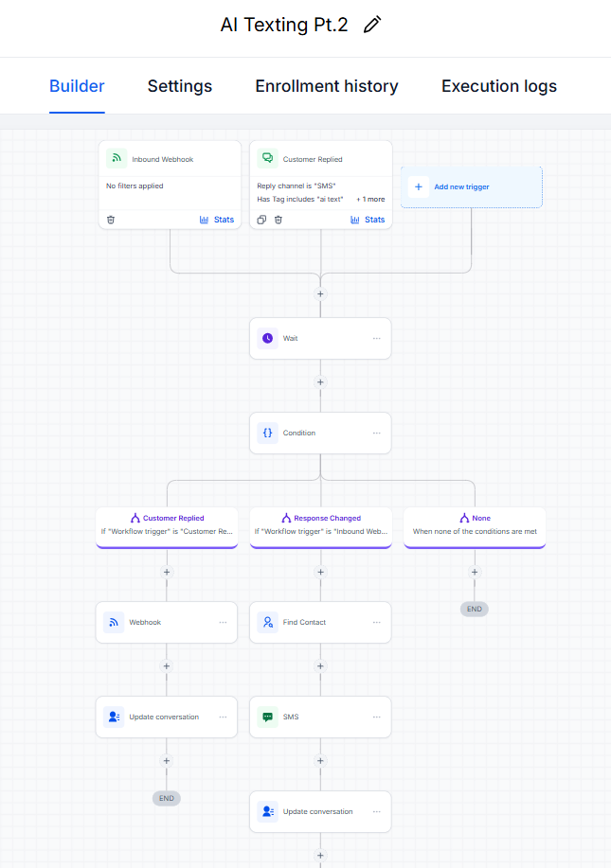The image size is (611, 868).
Task: Click the pencil icon to rename workflow
Action: coord(372,25)
